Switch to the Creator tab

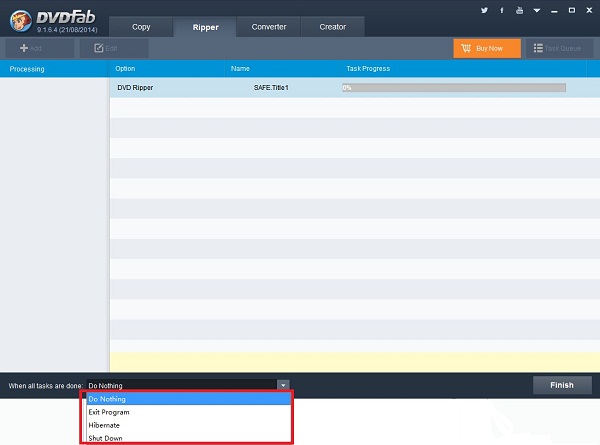click(333, 27)
